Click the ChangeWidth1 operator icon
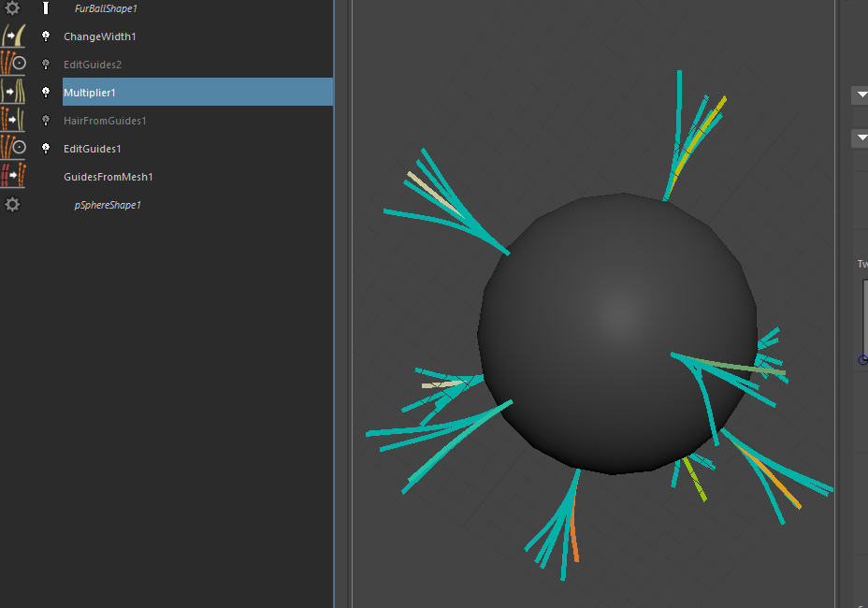 (13, 36)
